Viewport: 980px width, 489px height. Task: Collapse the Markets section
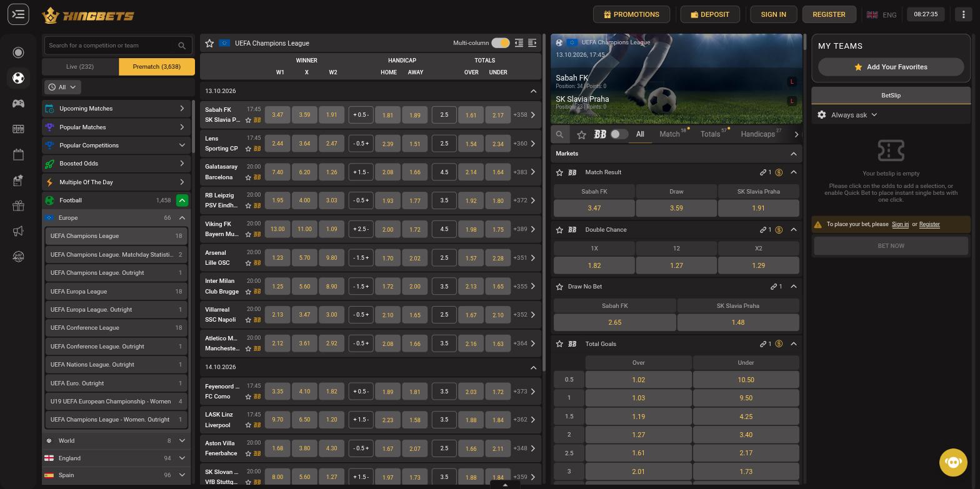(x=794, y=154)
